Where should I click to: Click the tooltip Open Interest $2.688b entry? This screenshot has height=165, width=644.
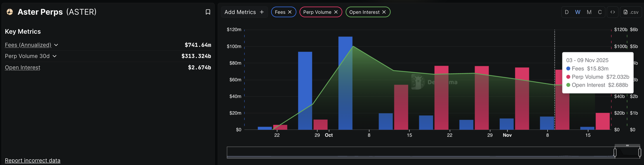click(x=597, y=85)
